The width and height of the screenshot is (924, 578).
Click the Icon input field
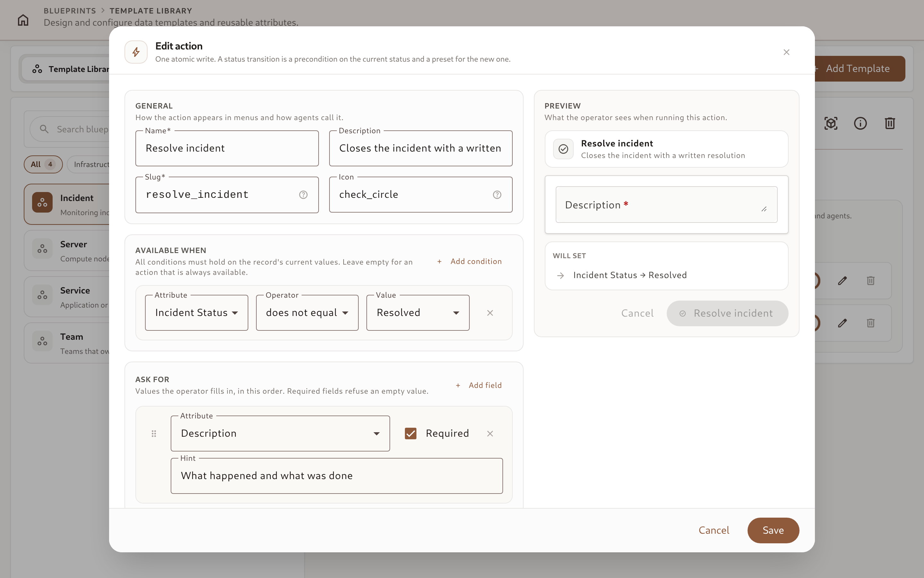pyautogui.click(x=421, y=195)
